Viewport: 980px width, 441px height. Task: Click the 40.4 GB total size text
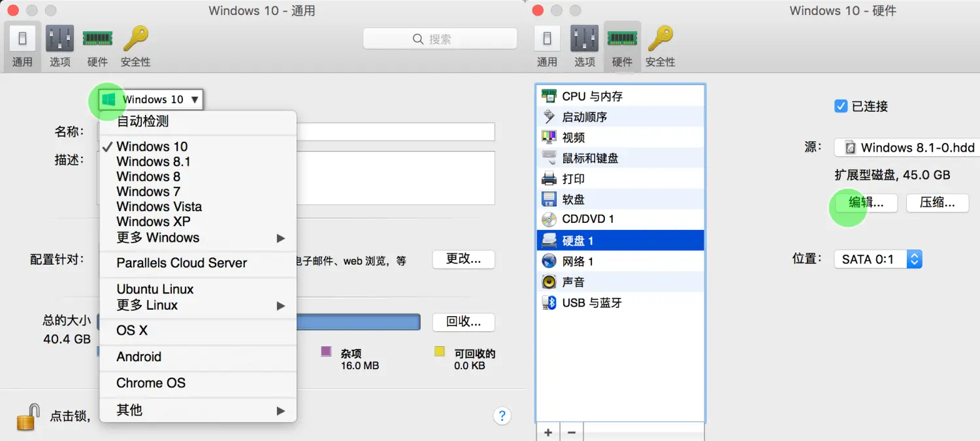(x=67, y=339)
